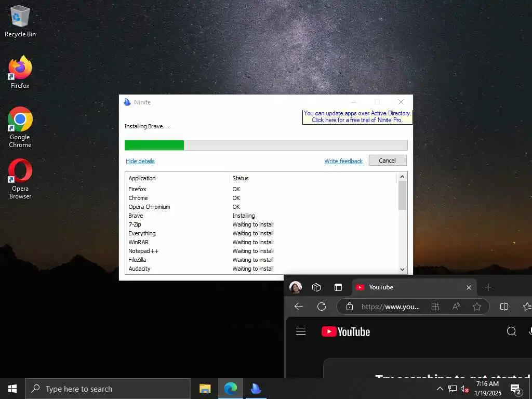
Task: Select the 7-Zip row
Action: [x=261, y=224]
